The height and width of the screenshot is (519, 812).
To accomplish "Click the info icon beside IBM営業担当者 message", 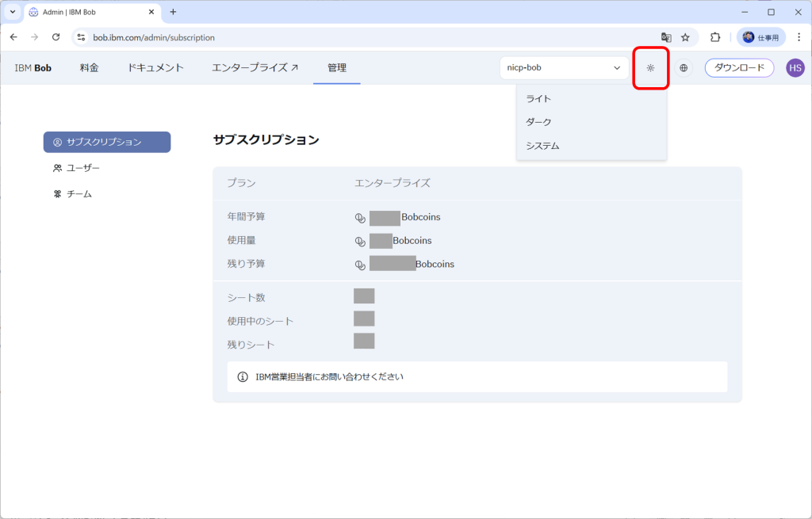I will (243, 376).
